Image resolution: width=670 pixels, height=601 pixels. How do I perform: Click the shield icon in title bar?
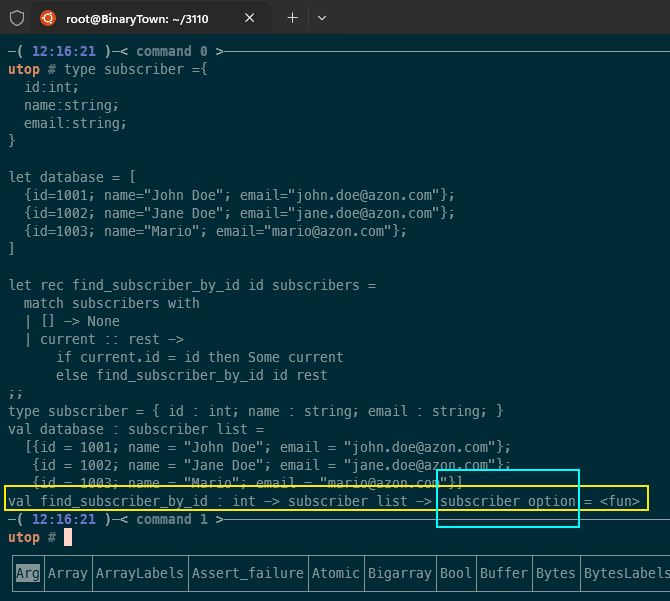click(17, 18)
